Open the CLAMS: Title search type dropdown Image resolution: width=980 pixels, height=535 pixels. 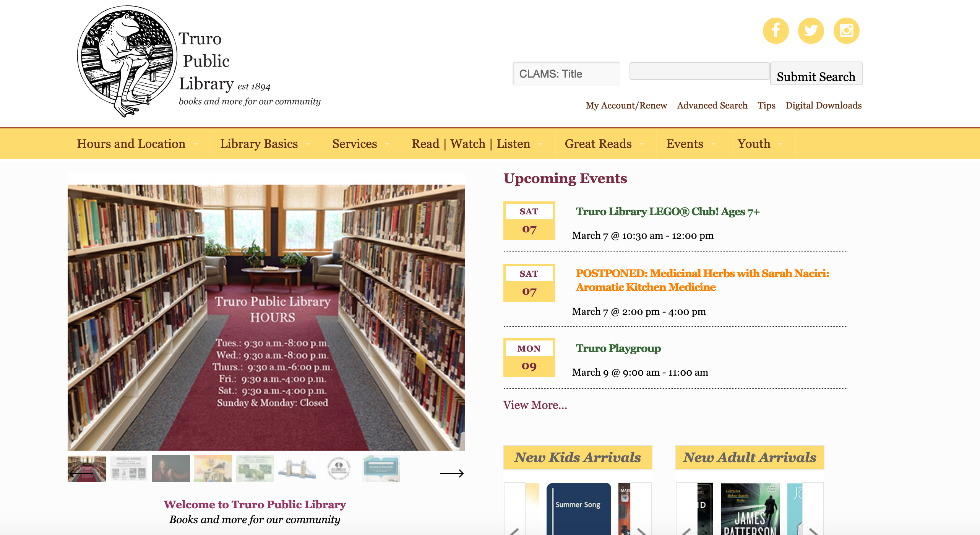[x=566, y=74]
